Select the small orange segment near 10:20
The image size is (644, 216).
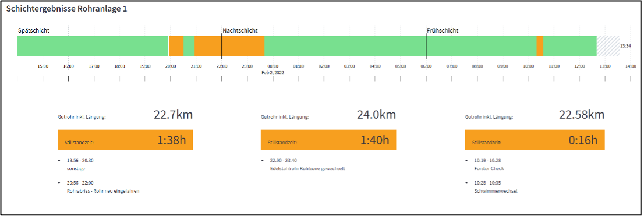tap(540, 47)
